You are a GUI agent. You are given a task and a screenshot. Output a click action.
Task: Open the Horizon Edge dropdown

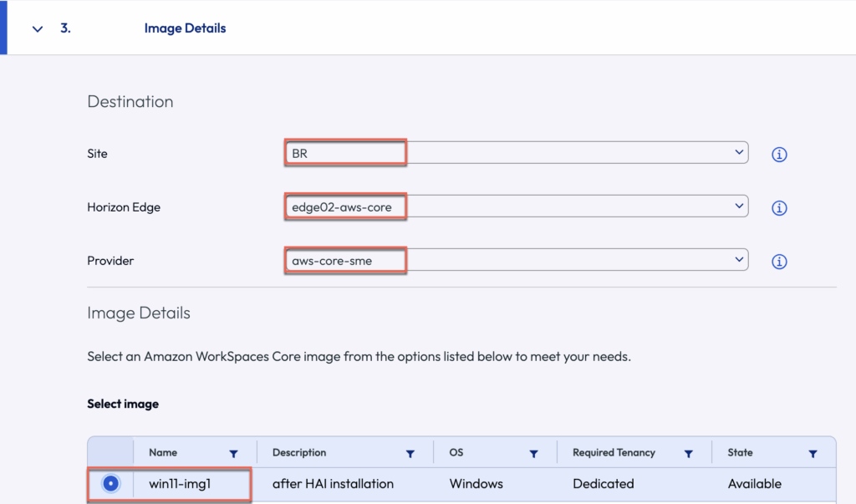coord(515,206)
